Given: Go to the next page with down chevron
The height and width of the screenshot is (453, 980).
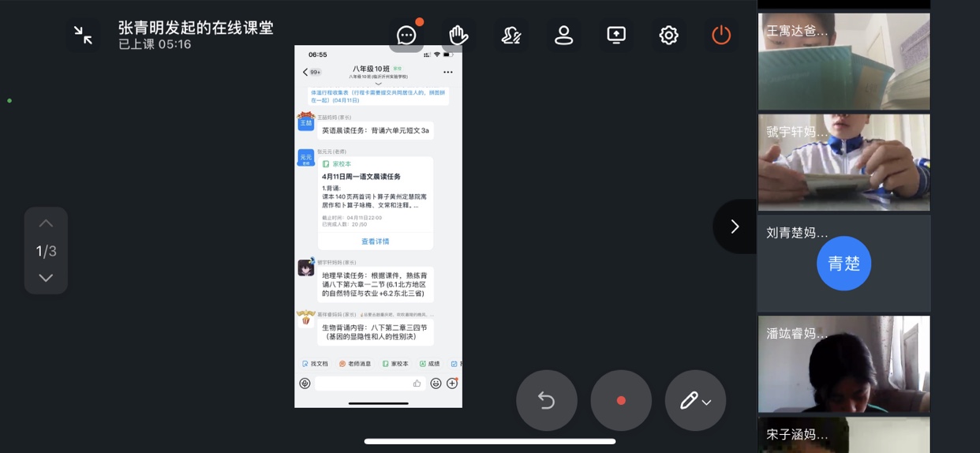Looking at the screenshot, I should coord(46,278).
